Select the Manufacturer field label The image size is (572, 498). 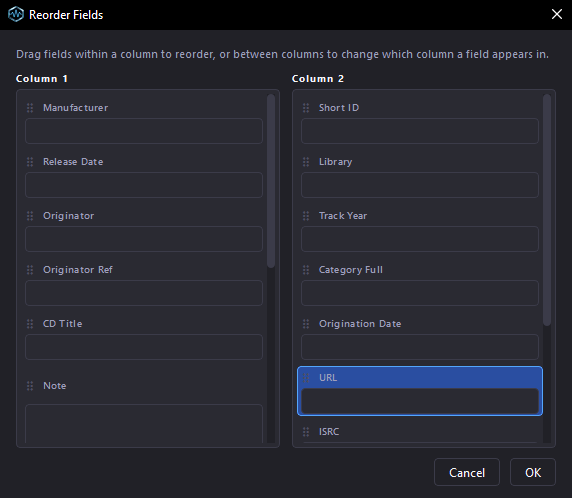coord(76,108)
